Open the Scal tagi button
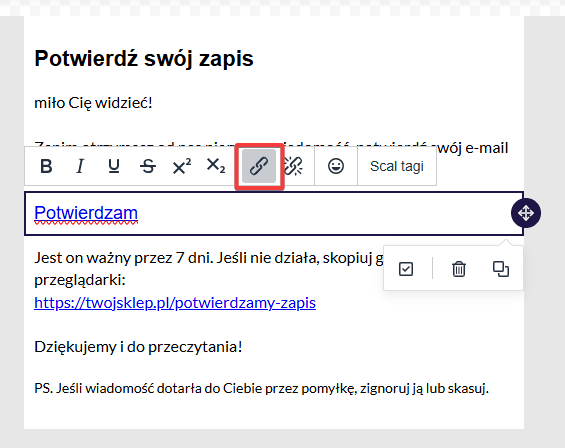565x448 pixels. pos(397,166)
